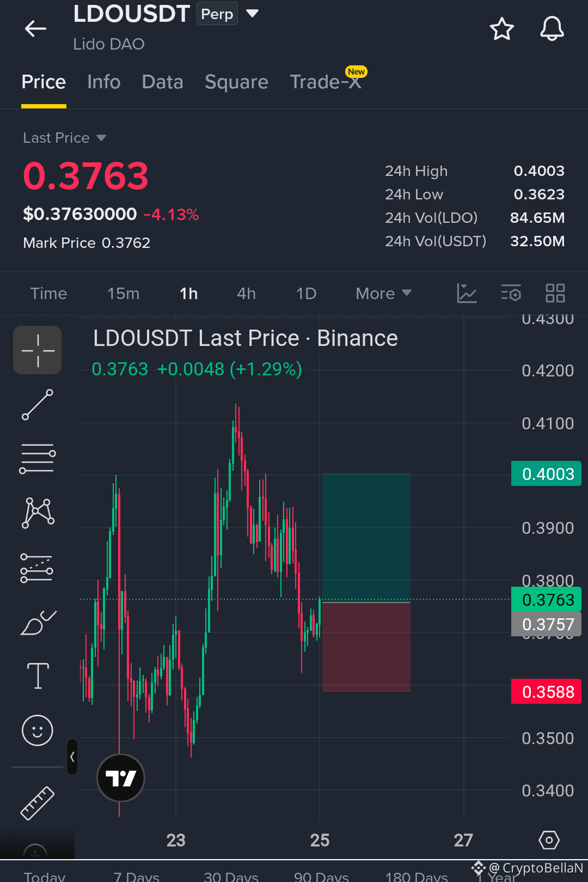Screen dimensions: 588x882
Task: Select the green profit zone of position
Action: coord(366,538)
